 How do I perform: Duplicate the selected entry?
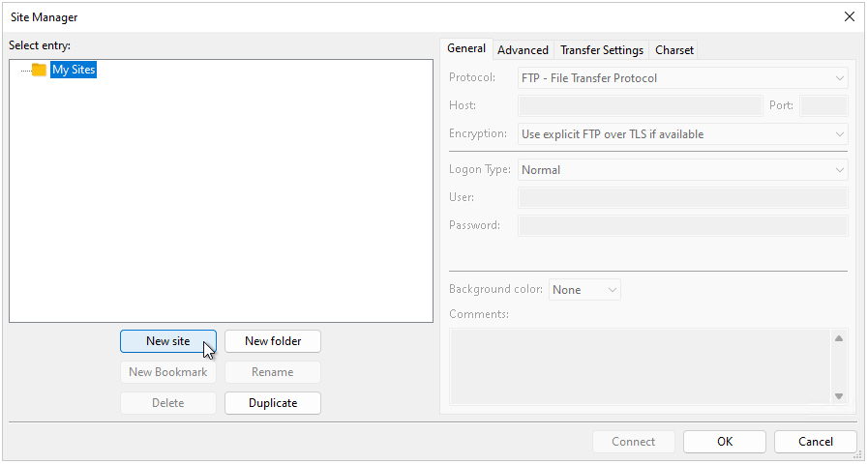(273, 403)
